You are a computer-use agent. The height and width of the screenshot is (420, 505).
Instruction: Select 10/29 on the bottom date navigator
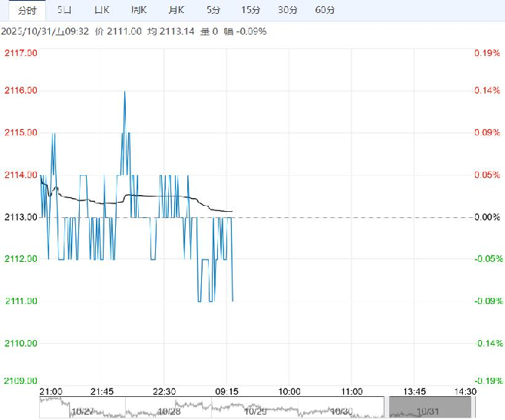click(257, 410)
